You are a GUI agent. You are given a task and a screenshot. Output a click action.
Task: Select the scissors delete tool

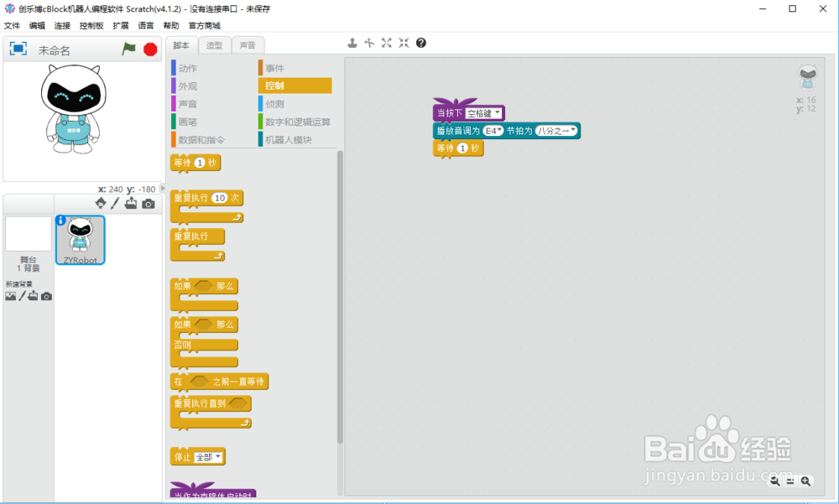tap(369, 43)
